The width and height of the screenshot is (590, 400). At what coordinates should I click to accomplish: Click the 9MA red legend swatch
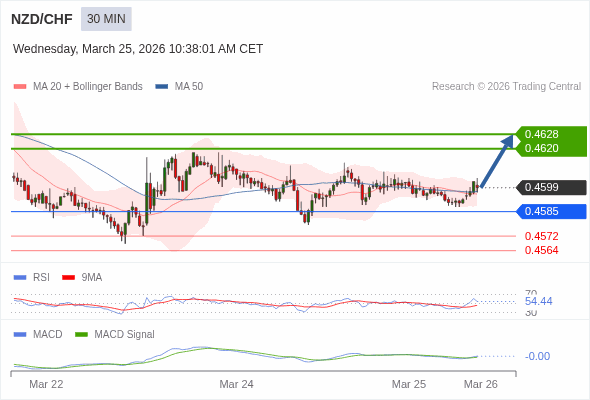tap(68, 278)
